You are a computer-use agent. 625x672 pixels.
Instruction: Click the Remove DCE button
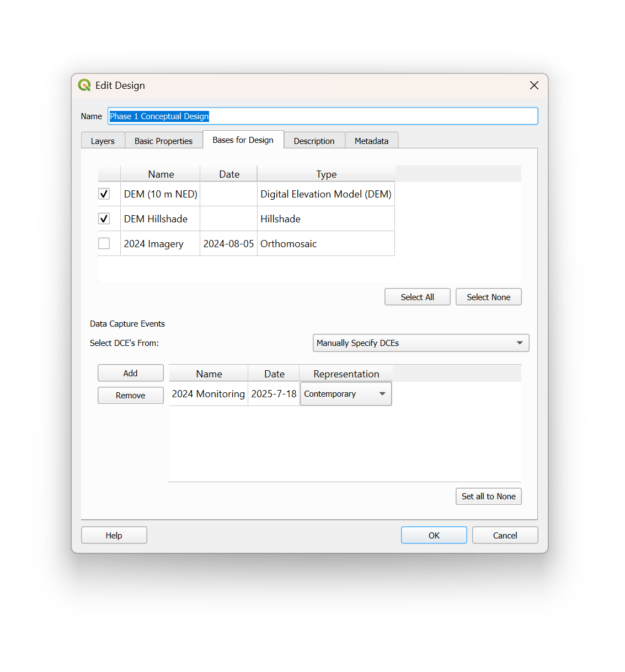(131, 395)
